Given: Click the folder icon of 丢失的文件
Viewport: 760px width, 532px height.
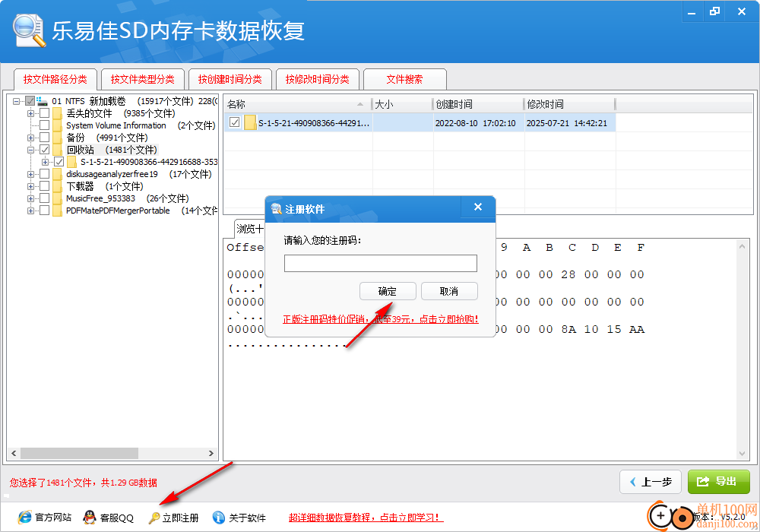Looking at the screenshot, I should [x=58, y=113].
